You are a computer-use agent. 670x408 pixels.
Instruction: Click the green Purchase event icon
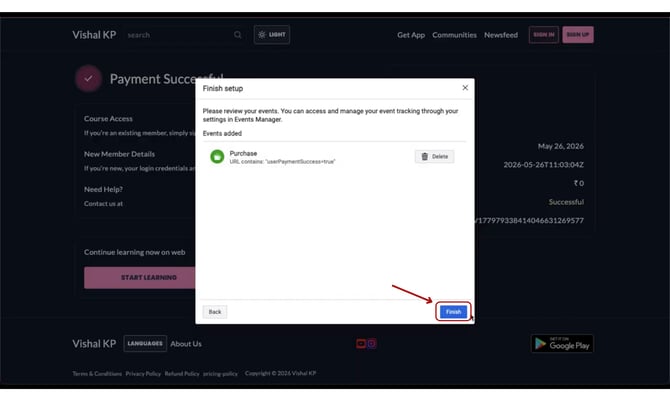pyautogui.click(x=217, y=157)
